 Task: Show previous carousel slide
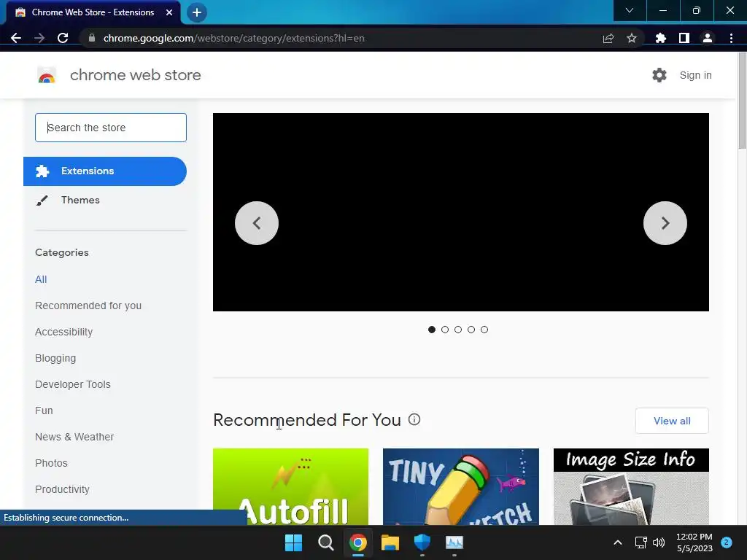[257, 223]
